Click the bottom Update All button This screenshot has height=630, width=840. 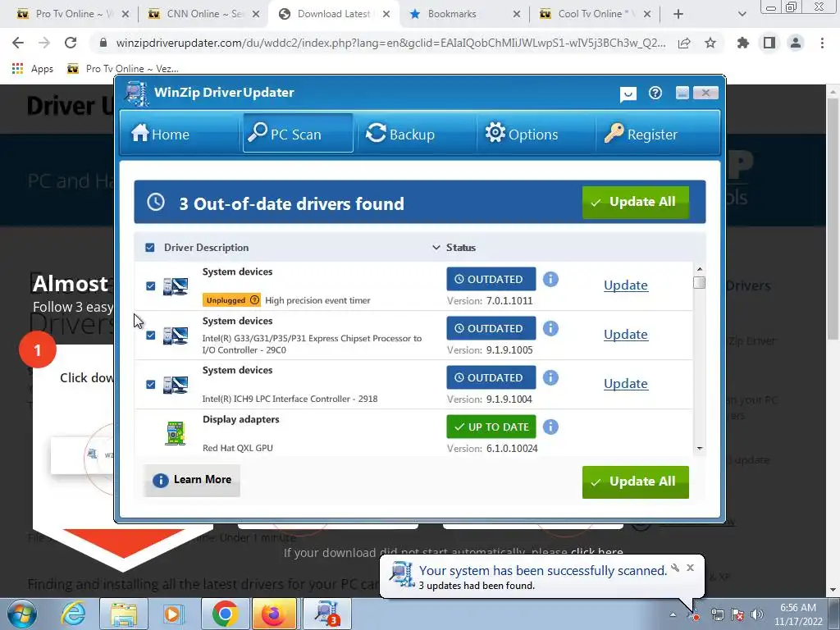pyautogui.click(x=636, y=482)
